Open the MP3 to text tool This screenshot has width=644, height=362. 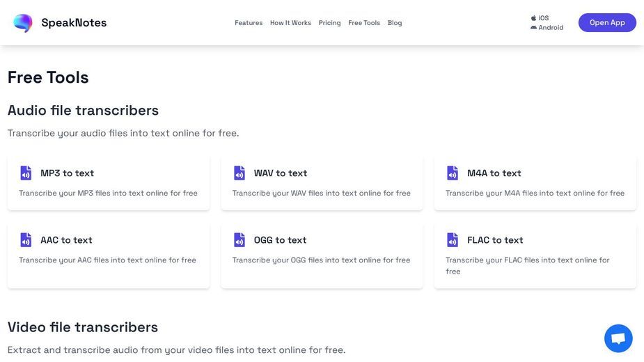109,183
